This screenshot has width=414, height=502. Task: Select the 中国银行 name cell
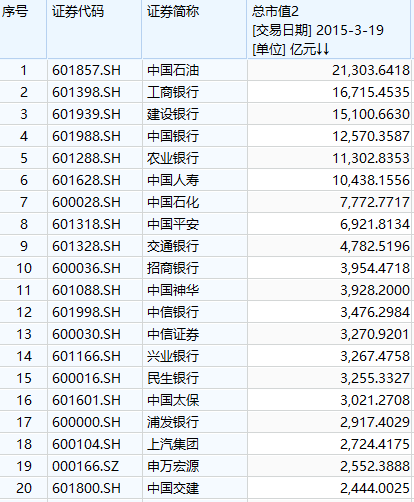point(195,136)
